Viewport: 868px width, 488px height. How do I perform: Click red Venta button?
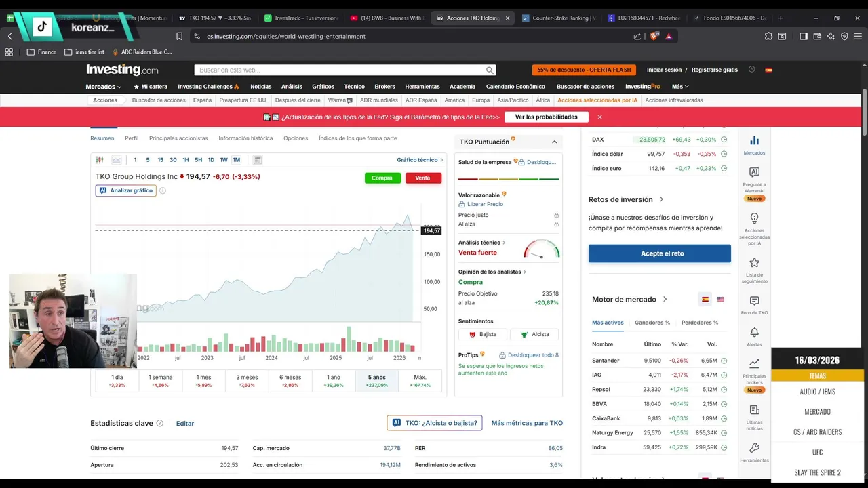(x=423, y=178)
